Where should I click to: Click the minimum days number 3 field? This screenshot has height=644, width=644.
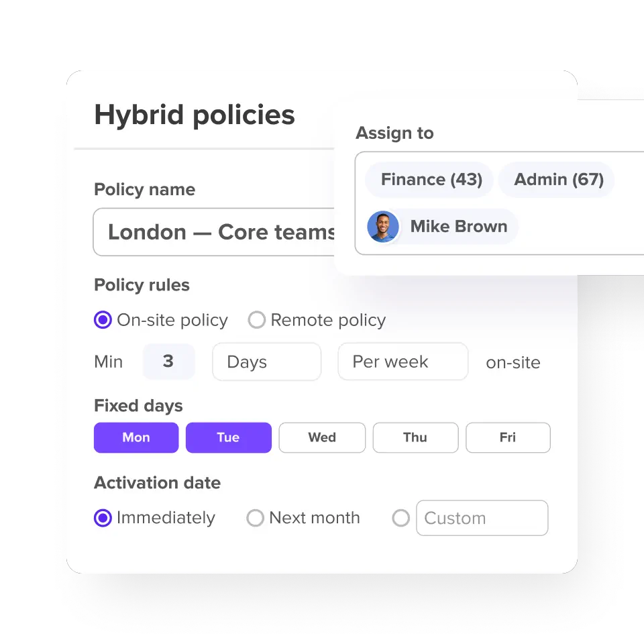pyautogui.click(x=168, y=362)
